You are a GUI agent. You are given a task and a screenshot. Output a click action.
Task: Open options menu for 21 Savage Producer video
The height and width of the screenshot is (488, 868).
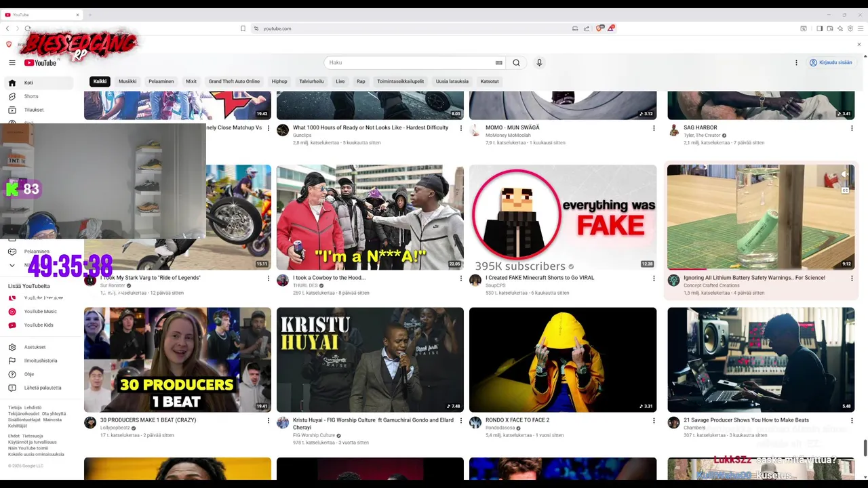coord(852,420)
